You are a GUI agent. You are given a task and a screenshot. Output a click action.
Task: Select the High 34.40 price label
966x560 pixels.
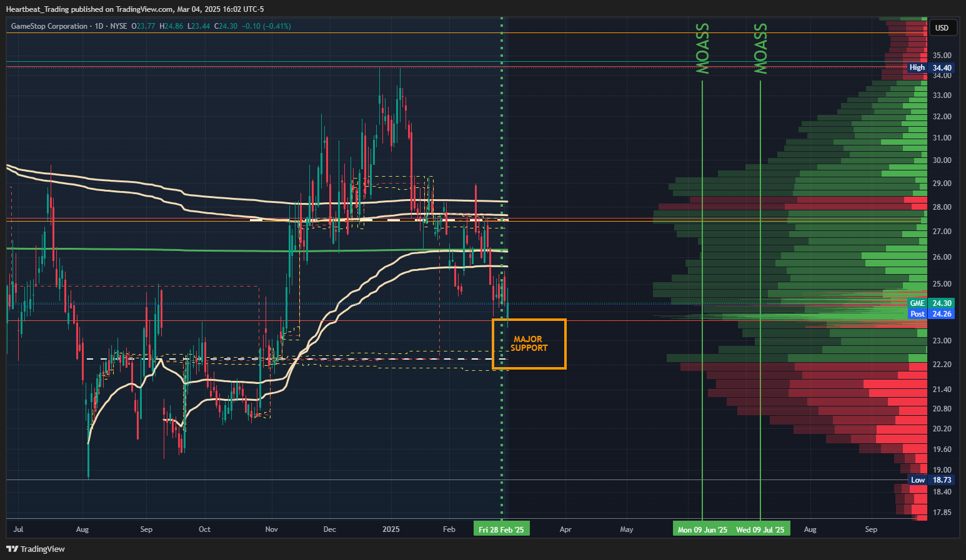pyautogui.click(x=930, y=67)
